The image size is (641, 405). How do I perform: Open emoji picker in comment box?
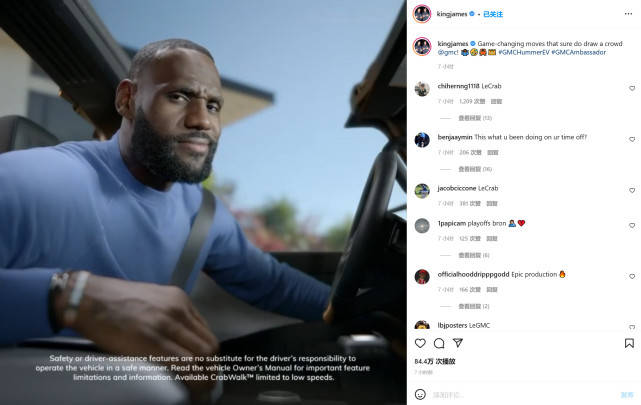coord(420,394)
